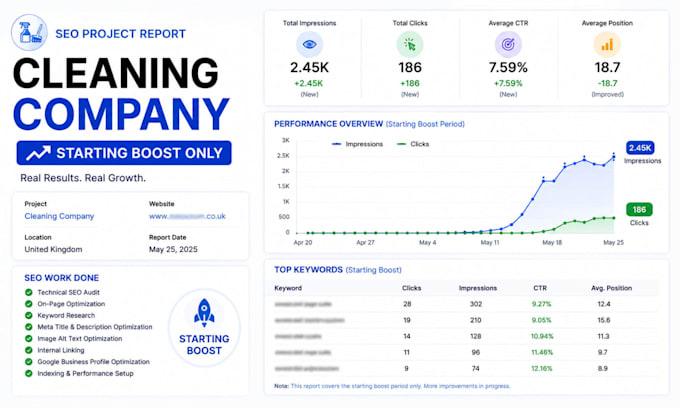Click the 8.9 average position cell

coord(602,368)
